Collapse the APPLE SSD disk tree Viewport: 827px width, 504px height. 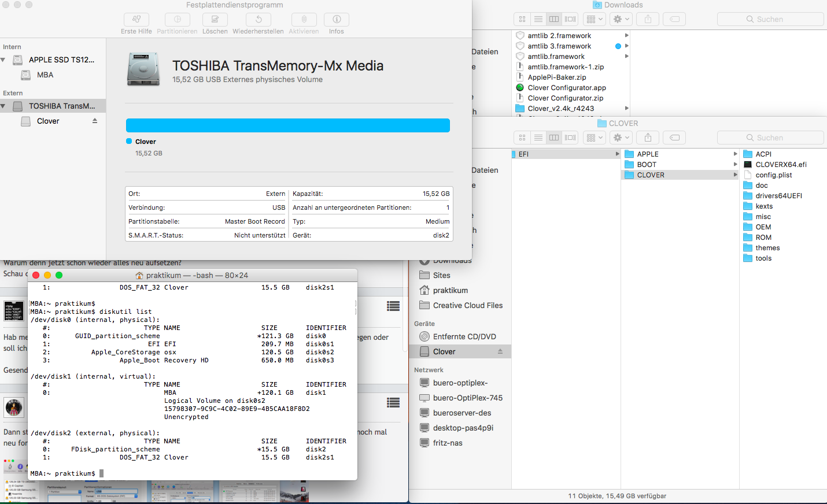tap(3, 60)
